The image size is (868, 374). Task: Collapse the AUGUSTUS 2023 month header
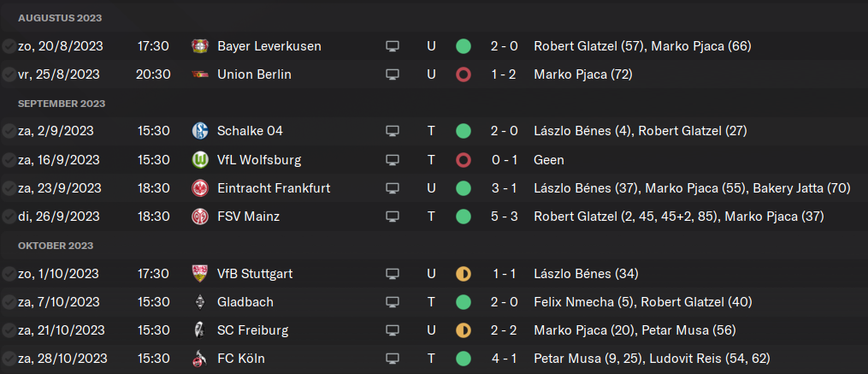tap(60, 18)
